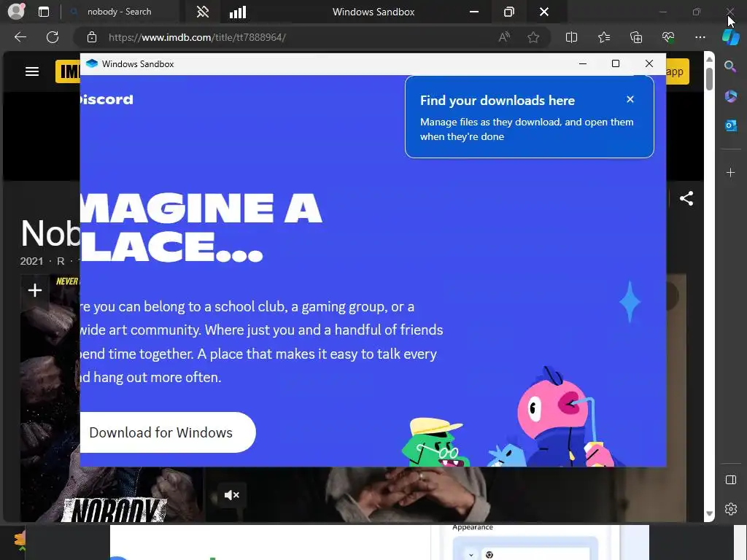
Task: Open the Edge profile avatar
Action: (x=16, y=12)
